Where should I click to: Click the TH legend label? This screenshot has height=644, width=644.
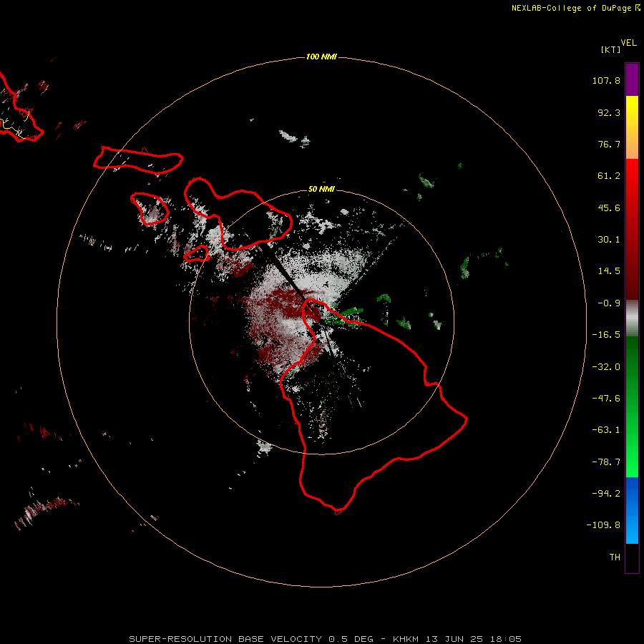(615, 557)
